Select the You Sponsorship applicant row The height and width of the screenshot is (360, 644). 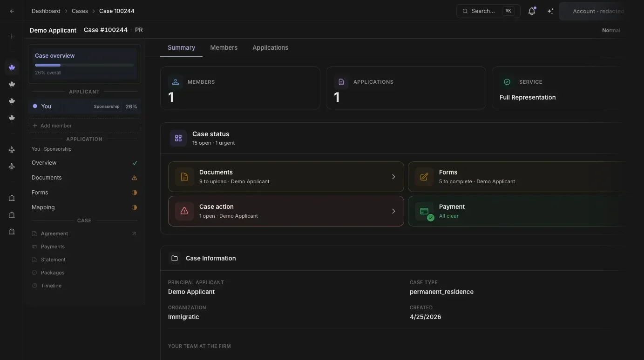84,107
